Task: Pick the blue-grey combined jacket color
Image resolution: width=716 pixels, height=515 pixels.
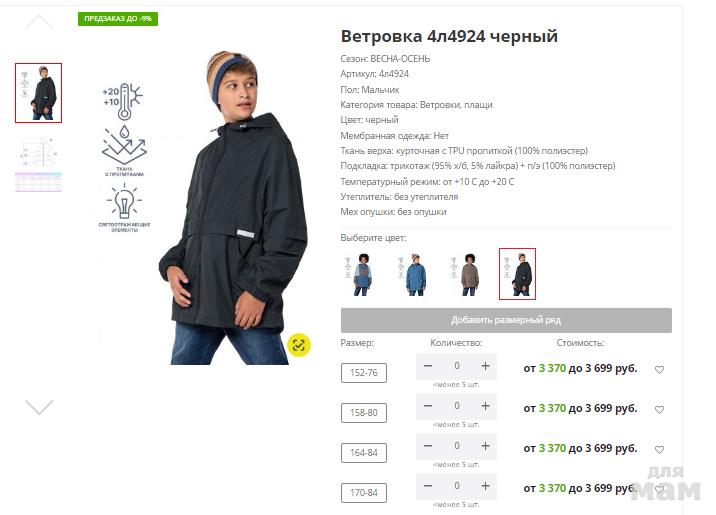Action: pos(360,274)
